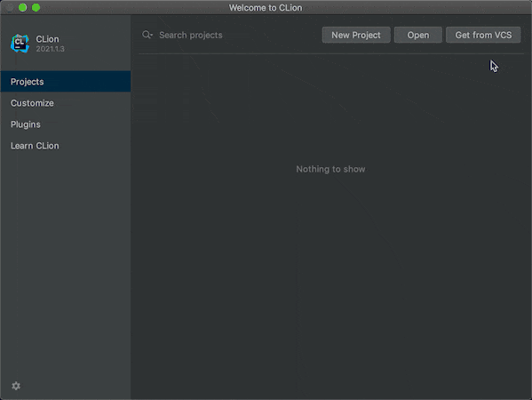Click the CLion 2021.1.3 version text

coord(51,49)
